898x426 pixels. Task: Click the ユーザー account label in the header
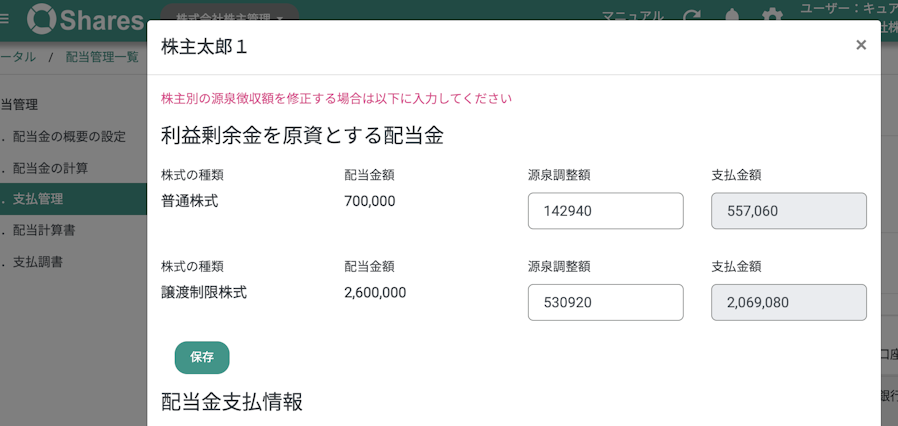[x=849, y=9]
